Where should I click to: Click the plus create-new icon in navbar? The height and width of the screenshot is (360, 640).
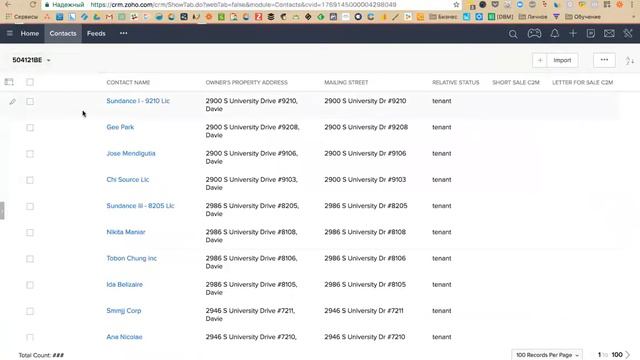(573, 33)
